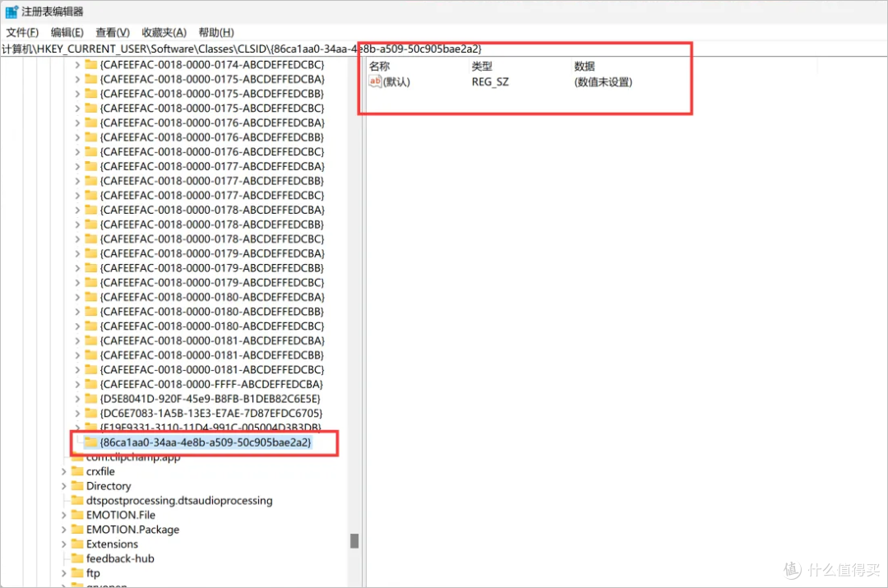Click folder icon of CAFEEFAC-0018-0000-0177-ABCDEFFEDCBC
The width and height of the screenshot is (888, 588).
(x=90, y=195)
